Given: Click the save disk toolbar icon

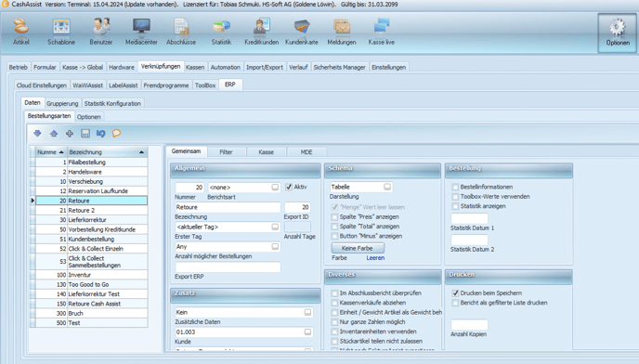Looking at the screenshot, I should tap(85, 134).
